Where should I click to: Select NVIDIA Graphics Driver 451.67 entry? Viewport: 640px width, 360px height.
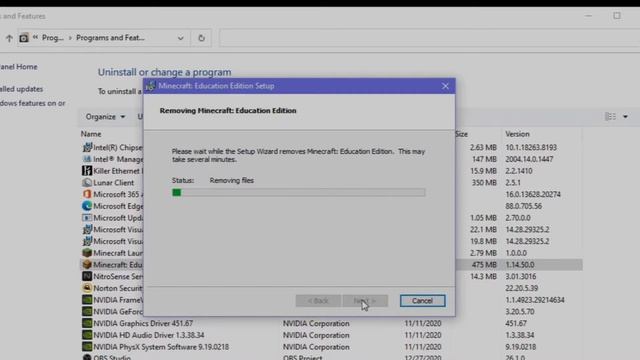tap(143, 323)
